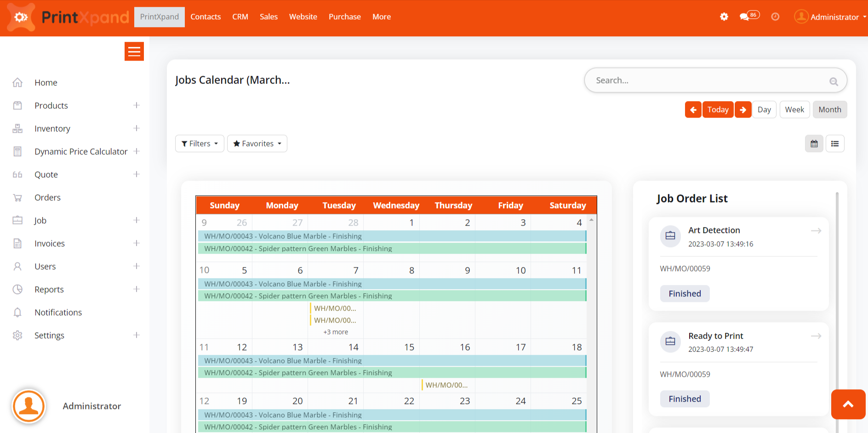868x433 pixels.
Task: Open the CRM menu
Action: 240,17
